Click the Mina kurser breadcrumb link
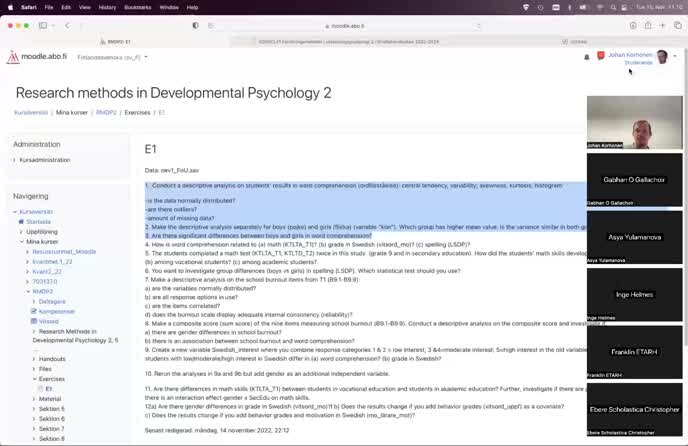 click(72, 113)
